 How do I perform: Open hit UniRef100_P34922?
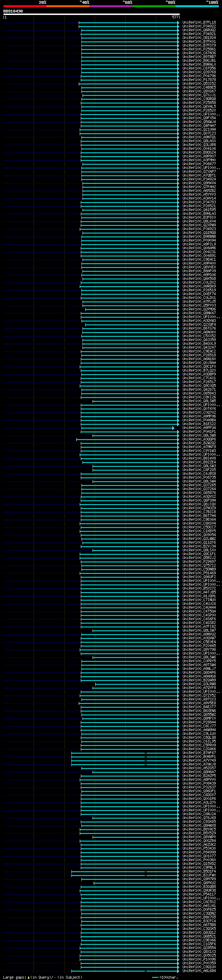pyautogui.click(x=199, y=26)
